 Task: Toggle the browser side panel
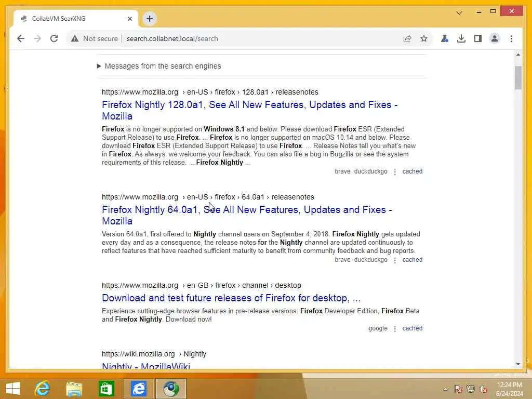point(478,38)
